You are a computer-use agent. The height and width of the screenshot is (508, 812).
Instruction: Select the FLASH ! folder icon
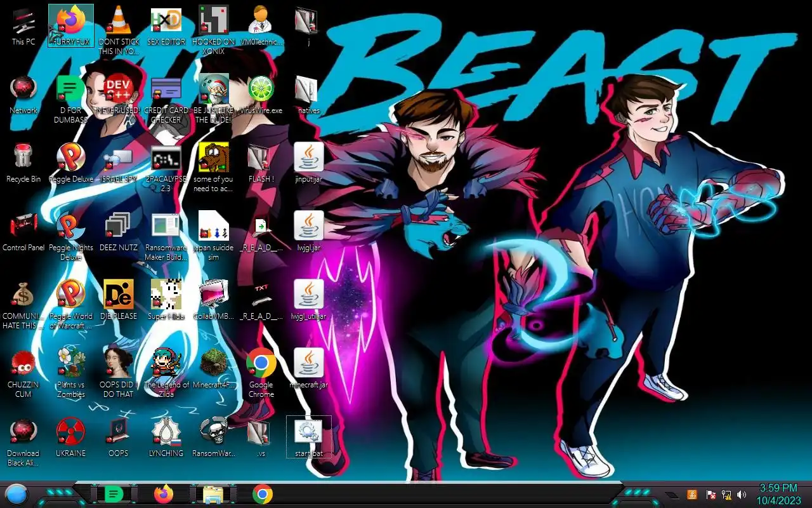pos(261,163)
